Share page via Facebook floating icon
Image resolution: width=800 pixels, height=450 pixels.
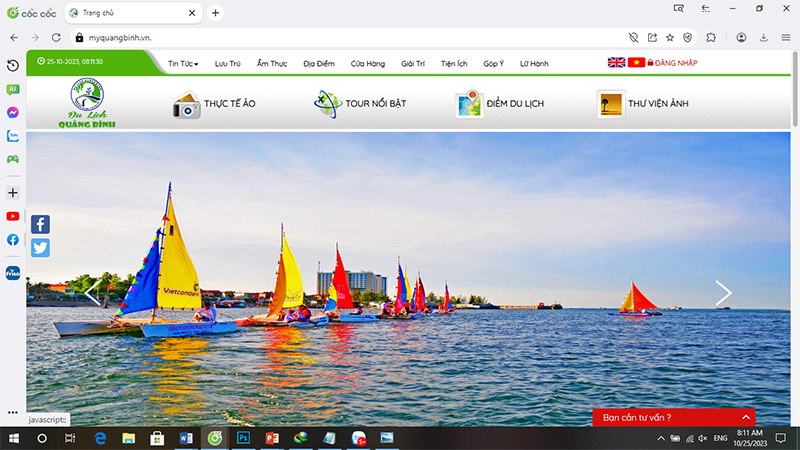click(x=40, y=224)
